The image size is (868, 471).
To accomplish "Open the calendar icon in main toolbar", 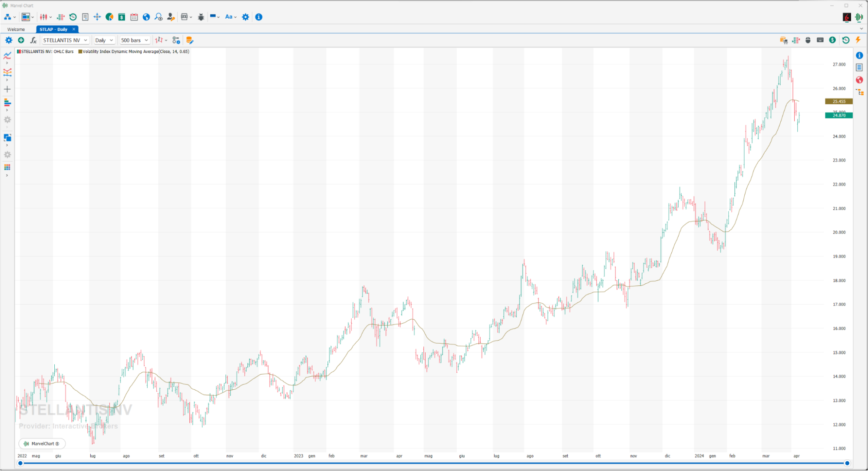I will (134, 17).
